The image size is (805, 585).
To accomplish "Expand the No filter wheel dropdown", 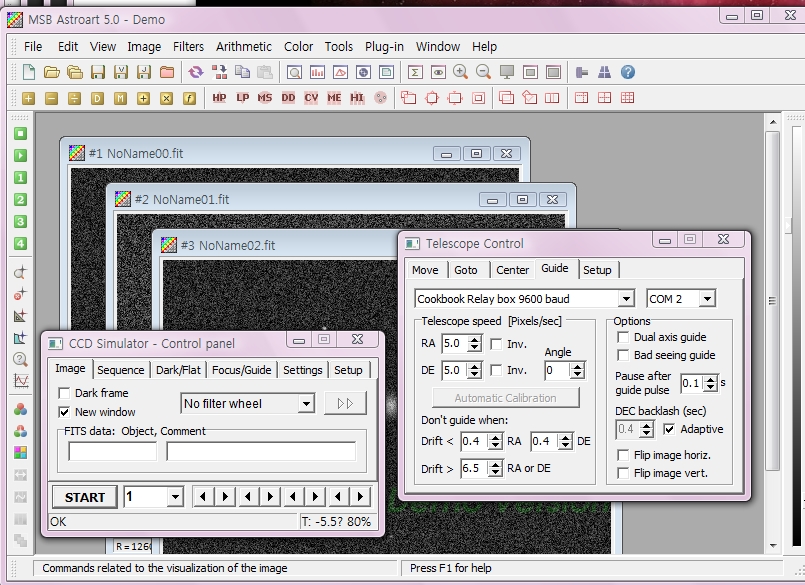I will tap(306, 404).
